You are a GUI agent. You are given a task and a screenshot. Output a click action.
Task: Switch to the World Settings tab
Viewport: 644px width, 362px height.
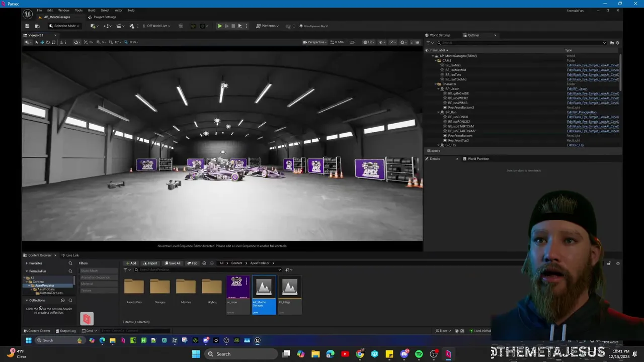(x=438, y=35)
